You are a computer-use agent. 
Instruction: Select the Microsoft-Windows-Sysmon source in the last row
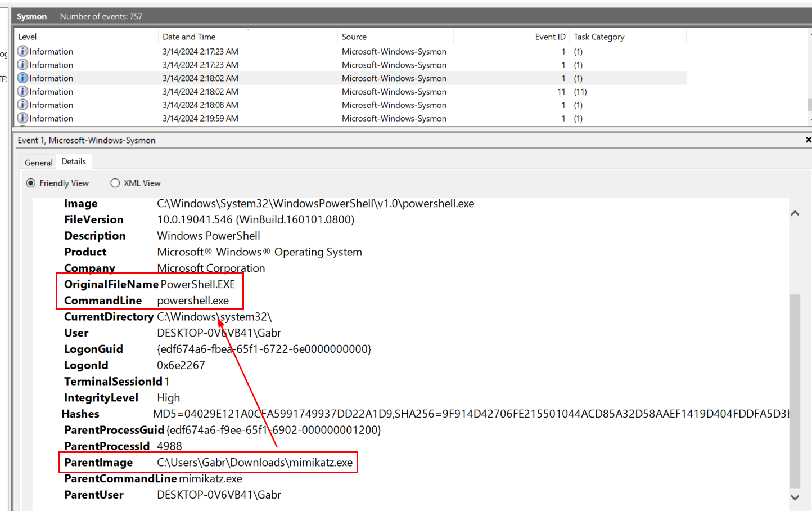click(394, 118)
